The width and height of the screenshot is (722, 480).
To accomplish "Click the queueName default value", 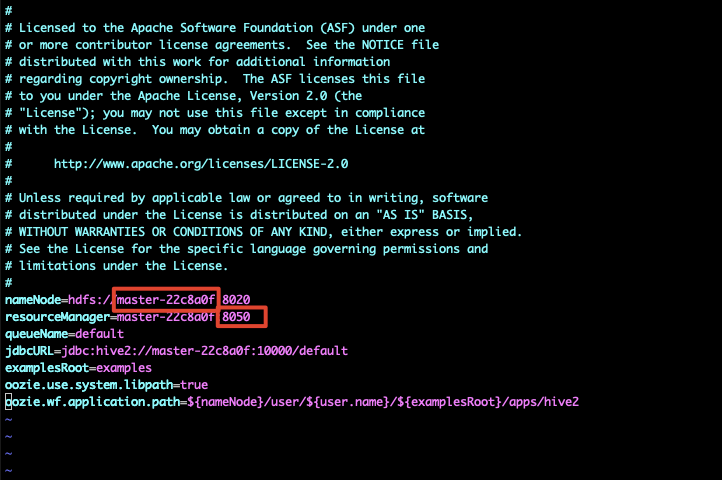I will [99, 334].
